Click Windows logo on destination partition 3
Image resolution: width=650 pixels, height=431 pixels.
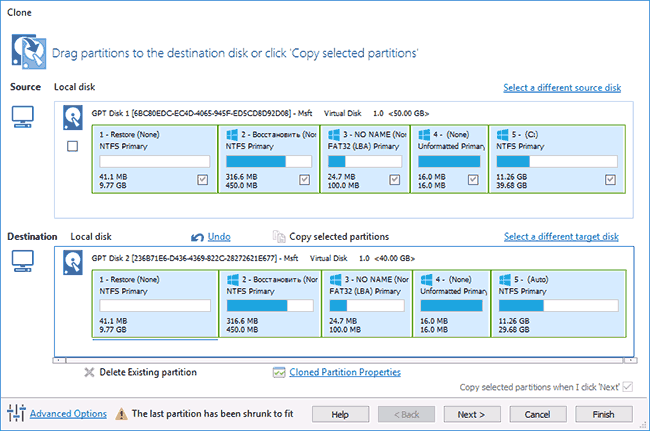pos(336,280)
